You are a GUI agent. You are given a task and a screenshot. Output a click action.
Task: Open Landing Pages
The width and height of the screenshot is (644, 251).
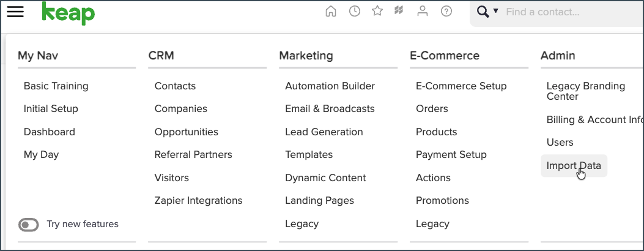[x=319, y=200]
